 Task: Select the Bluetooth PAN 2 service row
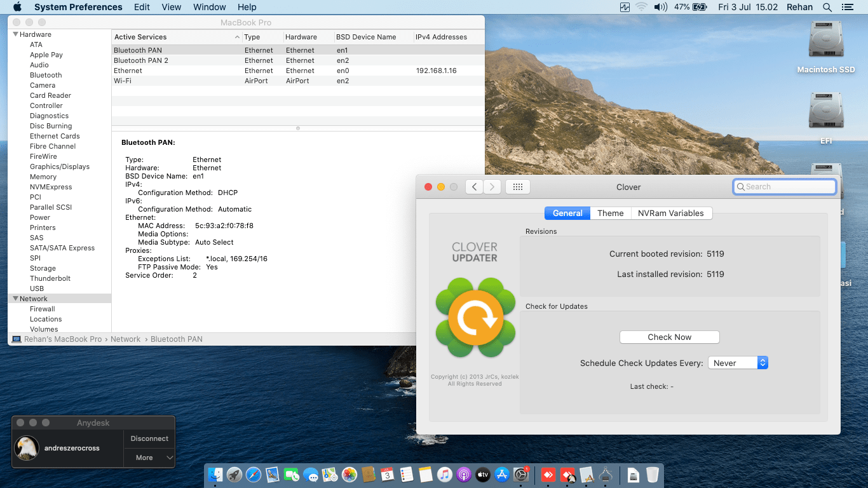click(x=297, y=60)
